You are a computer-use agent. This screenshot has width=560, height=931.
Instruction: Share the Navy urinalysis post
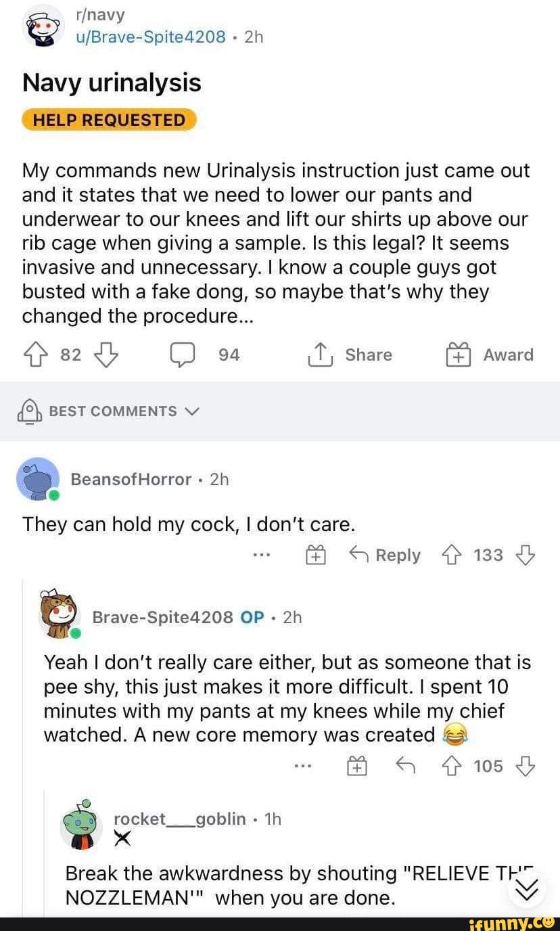[x=351, y=355]
